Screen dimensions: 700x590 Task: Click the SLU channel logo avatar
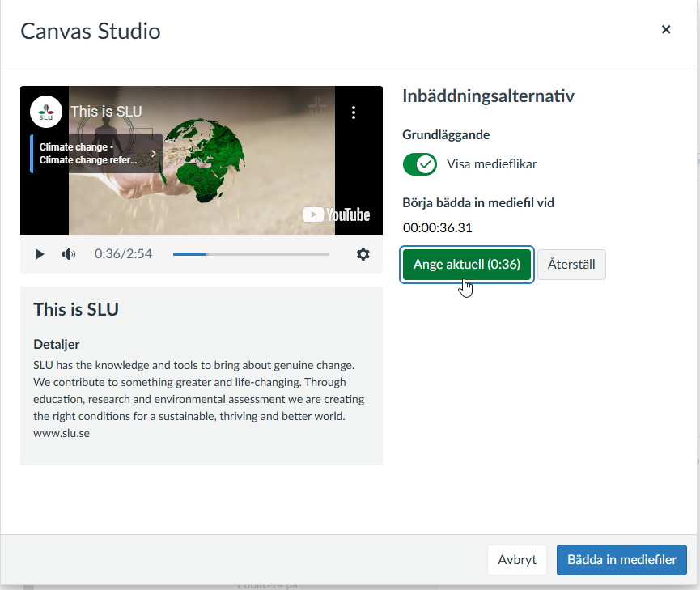tap(46, 112)
